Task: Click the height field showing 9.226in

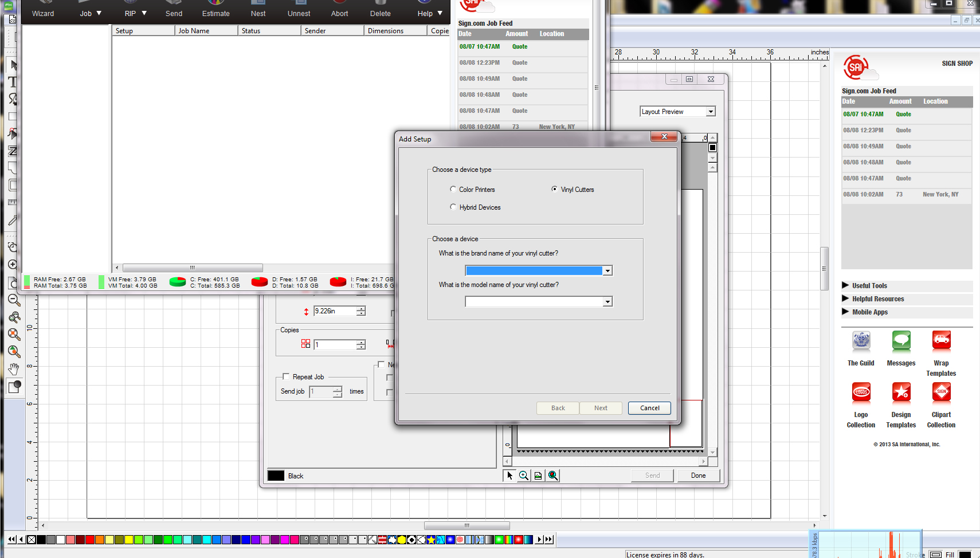Action: tap(335, 311)
